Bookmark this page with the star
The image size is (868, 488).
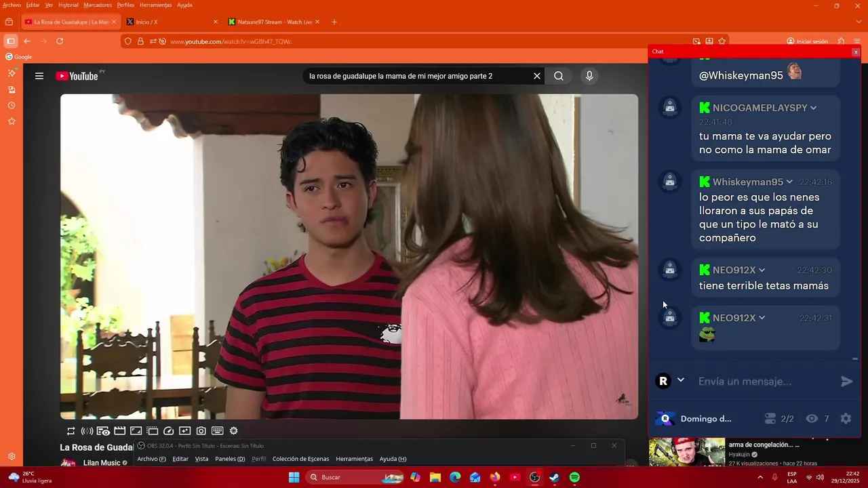722,41
